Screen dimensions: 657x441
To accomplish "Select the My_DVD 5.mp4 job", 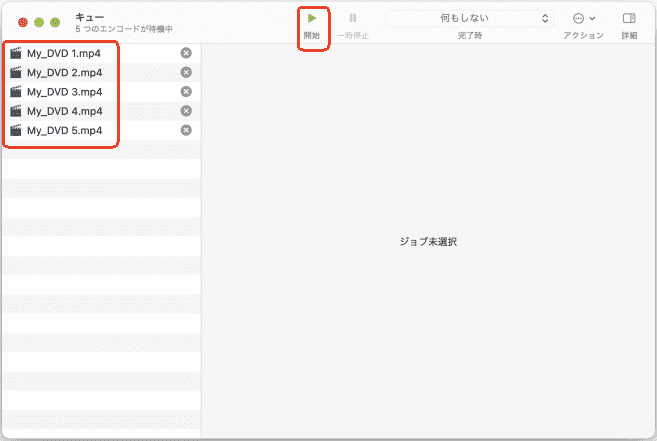I will click(x=102, y=130).
